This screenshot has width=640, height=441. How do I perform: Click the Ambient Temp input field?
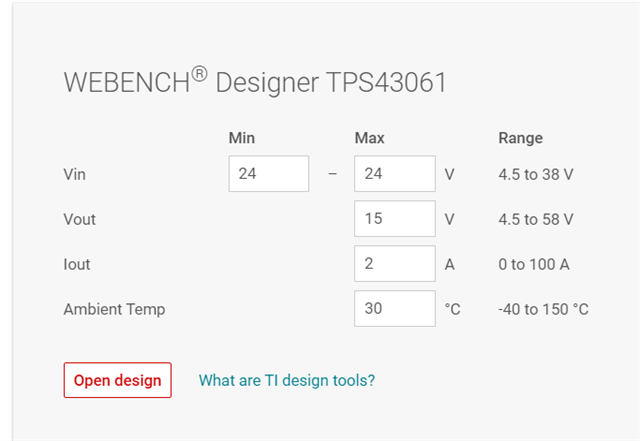coord(394,309)
